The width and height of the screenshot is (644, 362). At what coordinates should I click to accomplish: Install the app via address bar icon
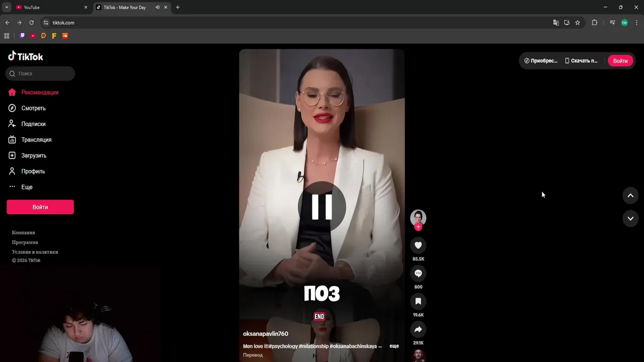coord(567,23)
